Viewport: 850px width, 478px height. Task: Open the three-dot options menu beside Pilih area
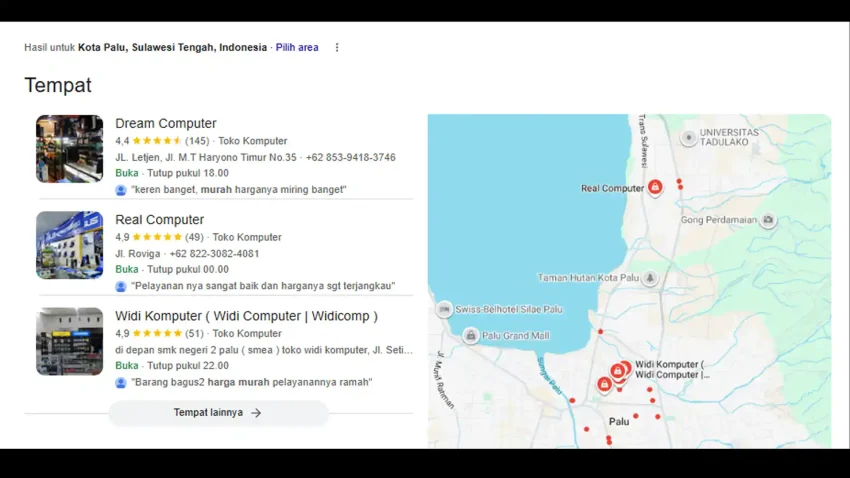[x=337, y=48]
